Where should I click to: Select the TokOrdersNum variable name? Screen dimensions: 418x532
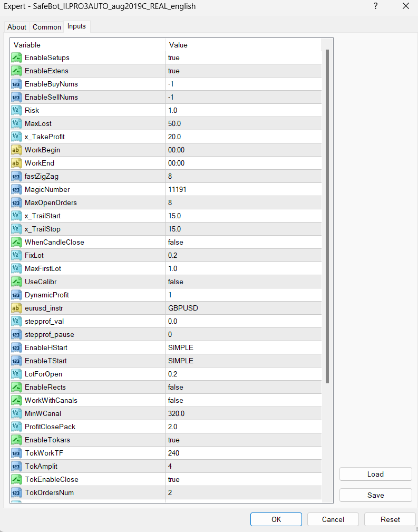click(x=49, y=492)
